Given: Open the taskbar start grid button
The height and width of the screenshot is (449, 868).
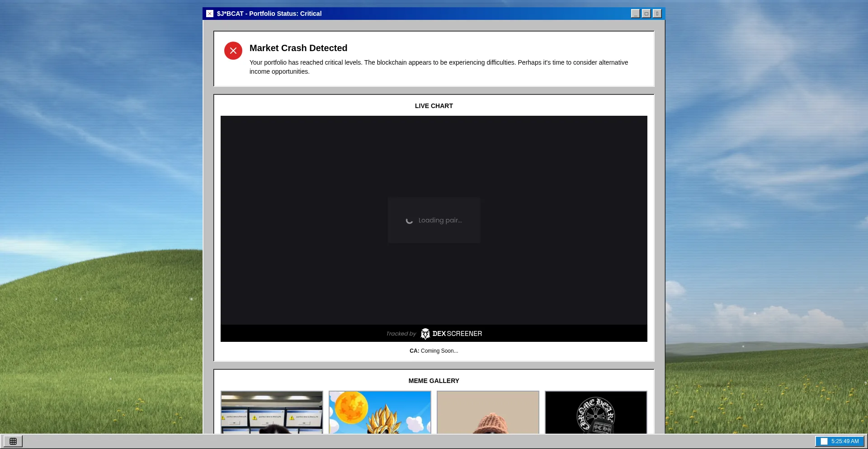Looking at the screenshot, I should click(13, 441).
